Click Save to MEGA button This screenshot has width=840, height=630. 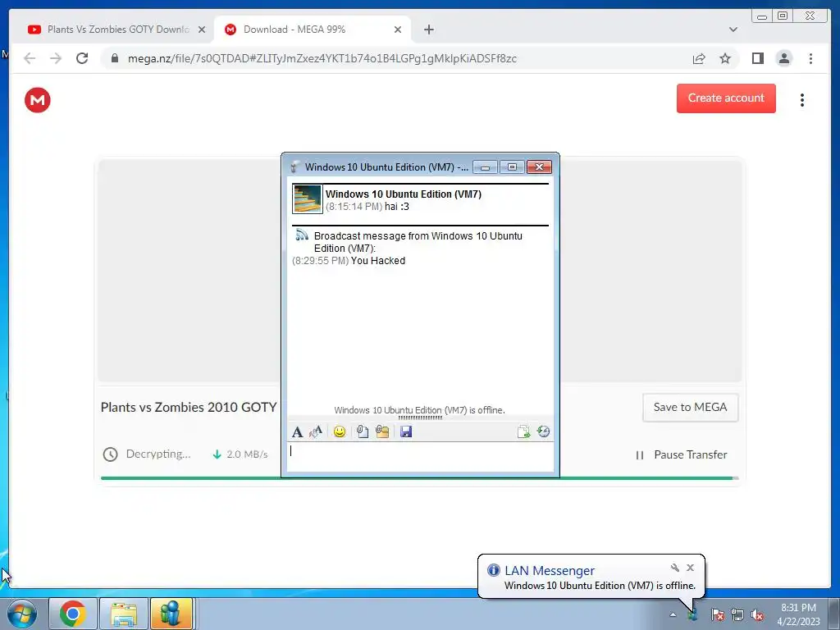coord(690,408)
